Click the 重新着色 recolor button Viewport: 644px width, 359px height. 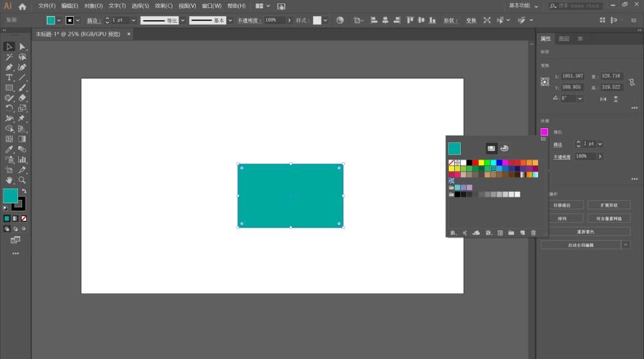(x=585, y=232)
